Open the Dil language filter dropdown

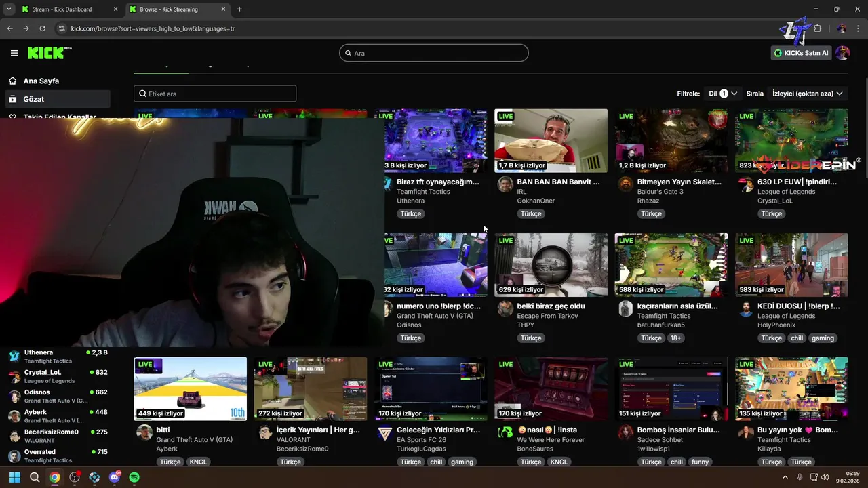click(x=723, y=94)
